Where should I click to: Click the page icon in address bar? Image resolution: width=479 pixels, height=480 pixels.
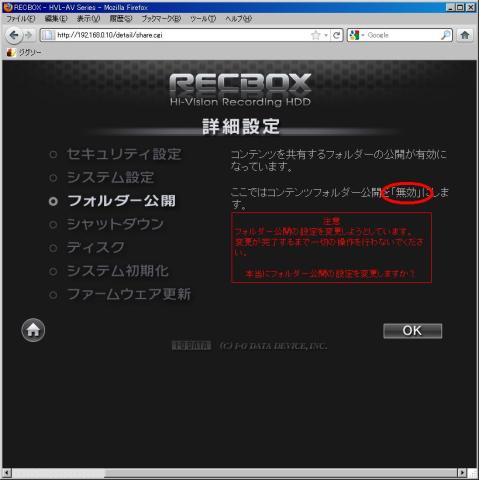[48, 35]
